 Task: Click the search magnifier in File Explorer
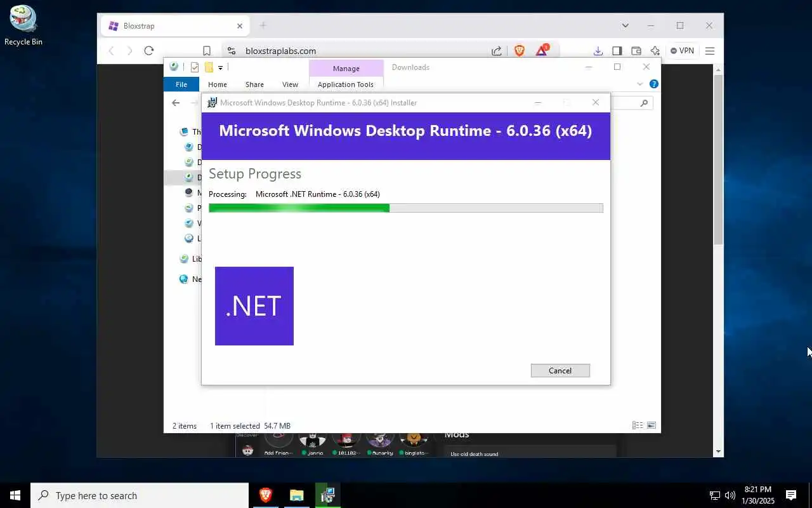pos(644,103)
